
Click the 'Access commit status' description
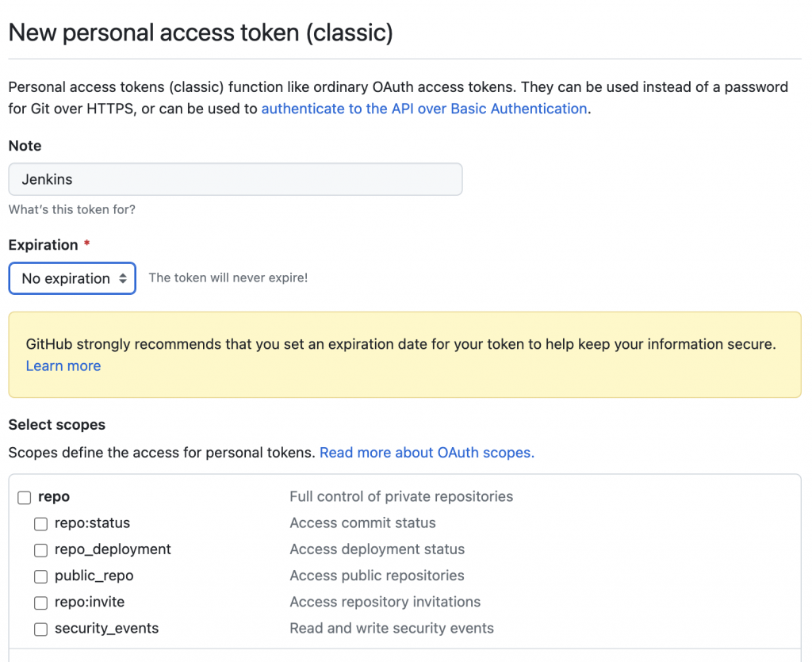[362, 523]
